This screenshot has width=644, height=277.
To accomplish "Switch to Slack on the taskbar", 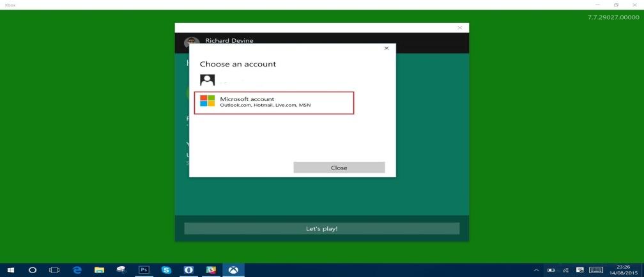I will tap(211, 270).
